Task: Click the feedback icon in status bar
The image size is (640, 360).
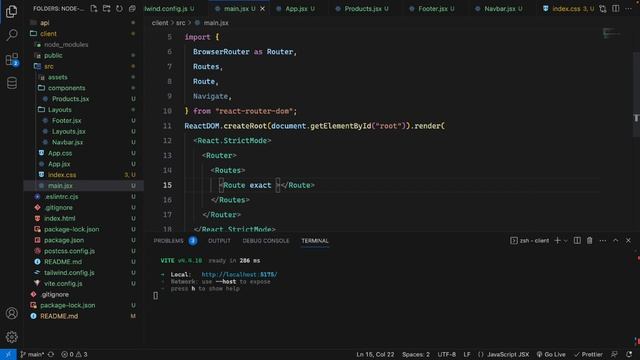Action: point(614,354)
